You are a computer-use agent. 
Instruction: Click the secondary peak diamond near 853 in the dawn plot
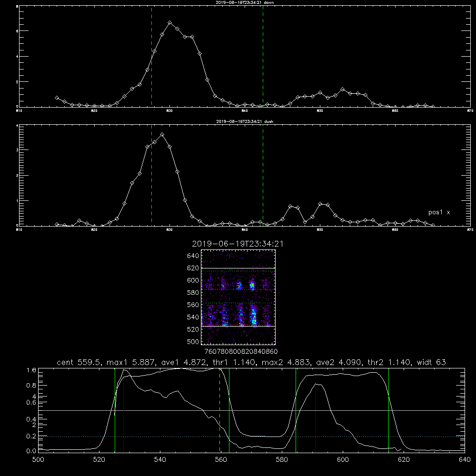pos(342,89)
